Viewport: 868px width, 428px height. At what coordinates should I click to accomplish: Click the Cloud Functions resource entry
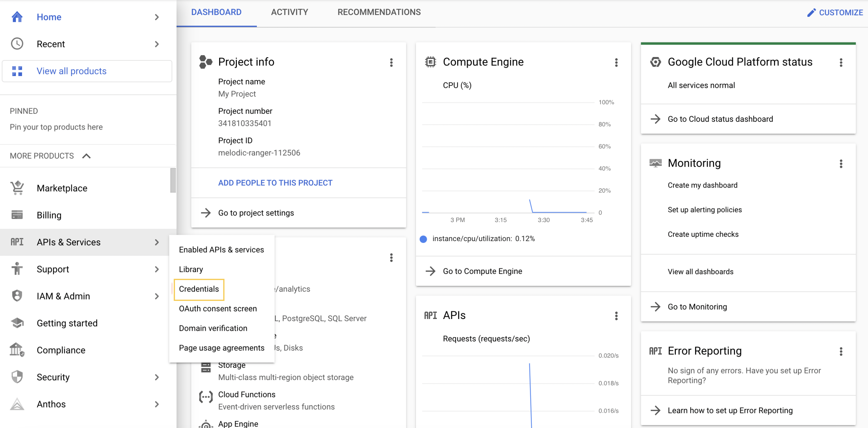coord(276,400)
